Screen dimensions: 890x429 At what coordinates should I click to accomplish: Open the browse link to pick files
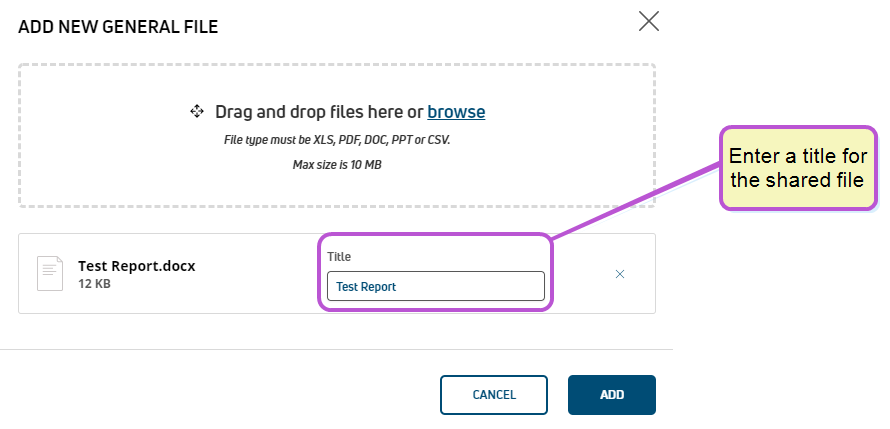click(456, 112)
